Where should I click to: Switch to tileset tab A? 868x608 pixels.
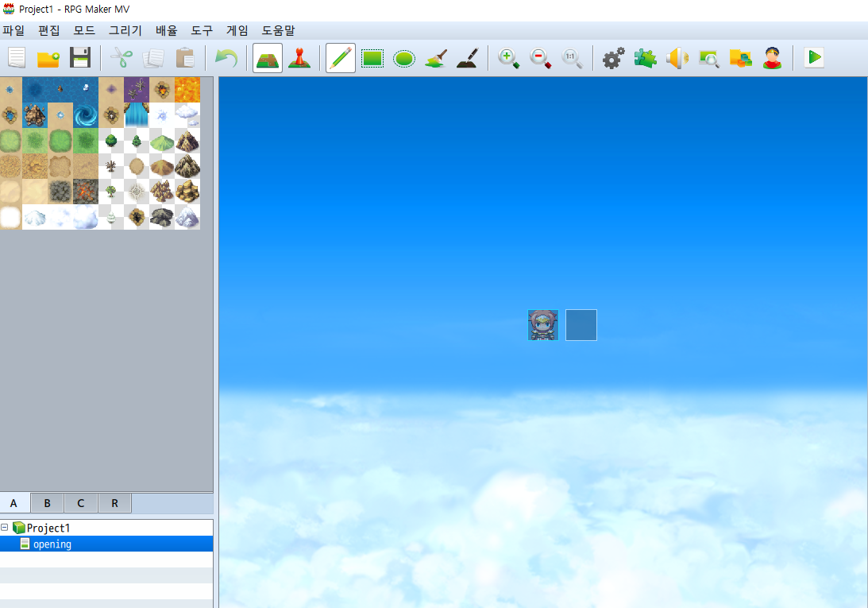coord(14,503)
